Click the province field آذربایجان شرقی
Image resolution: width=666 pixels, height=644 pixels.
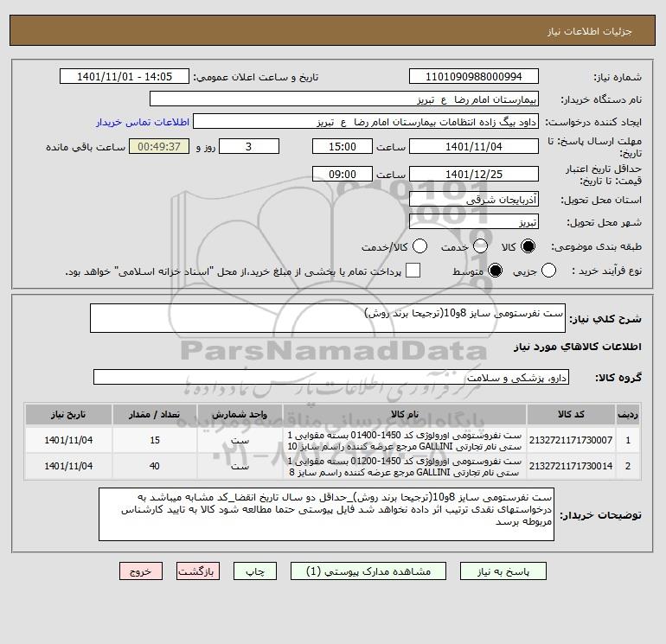(474, 199)
